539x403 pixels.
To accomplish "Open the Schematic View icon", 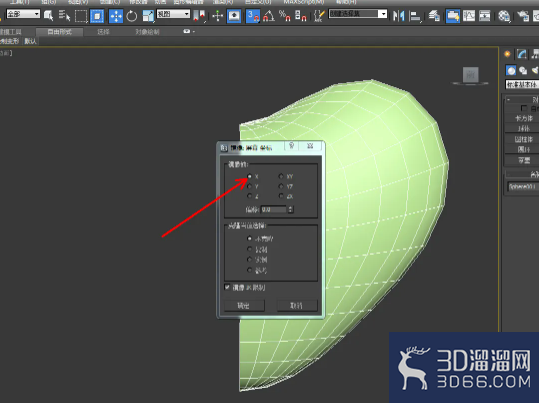I will point(485,16).
